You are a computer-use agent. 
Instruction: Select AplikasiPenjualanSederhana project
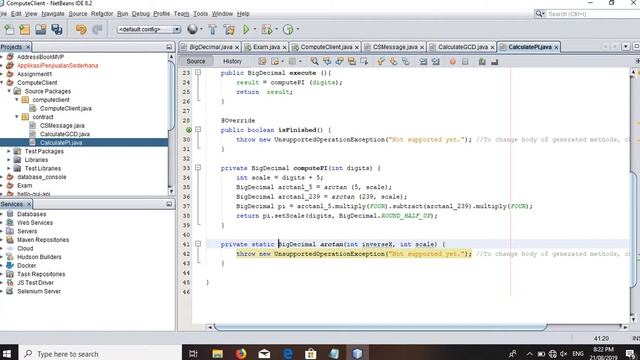tap(57, 65)
